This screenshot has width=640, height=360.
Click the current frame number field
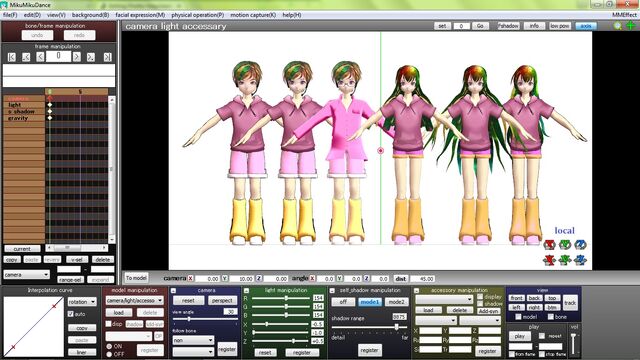pos(58,56)
